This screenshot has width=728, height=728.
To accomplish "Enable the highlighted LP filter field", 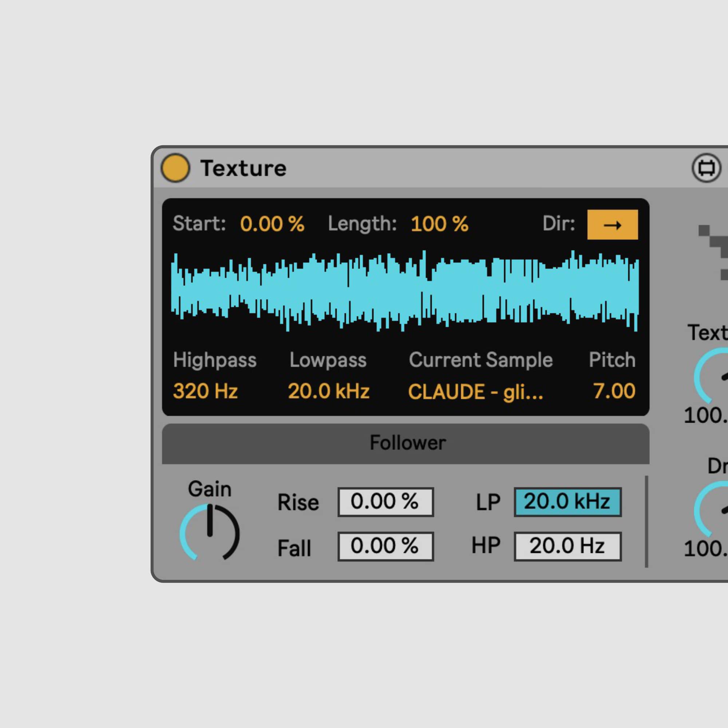I will pyautogui.click(x=567, y=501).
